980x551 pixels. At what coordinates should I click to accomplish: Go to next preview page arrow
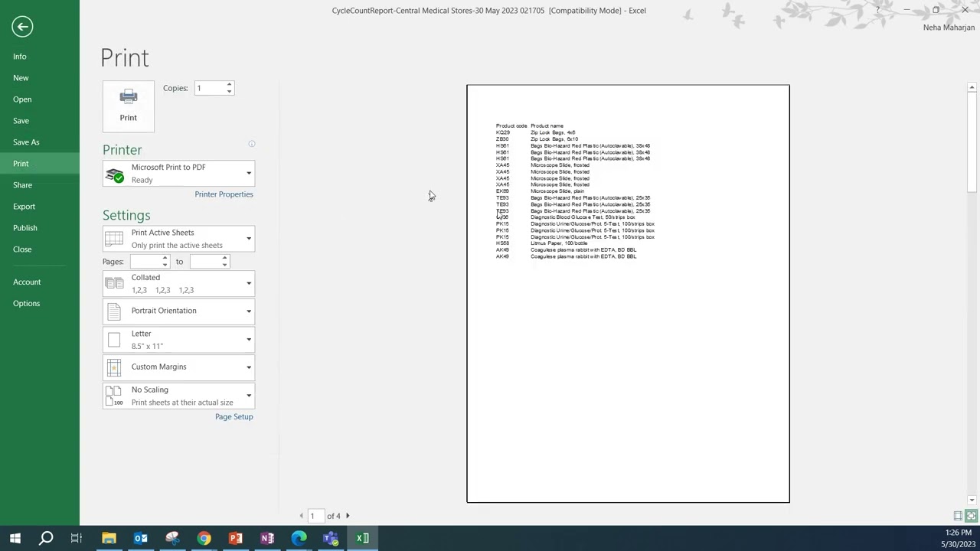[x=348, y=516]
